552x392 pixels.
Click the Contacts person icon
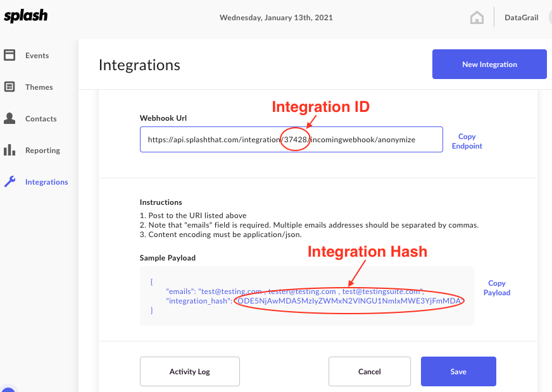click(x=9, y=118)
